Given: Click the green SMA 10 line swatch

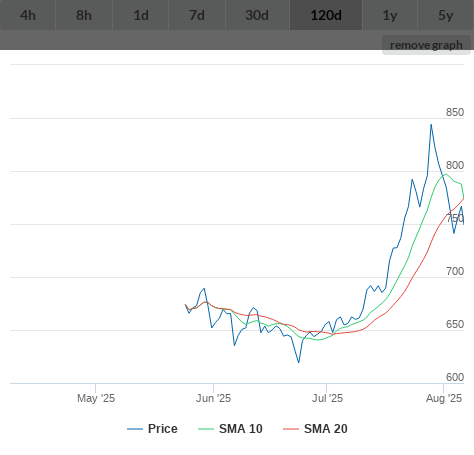Looking at the screenshot, I should tap(206, 429).
